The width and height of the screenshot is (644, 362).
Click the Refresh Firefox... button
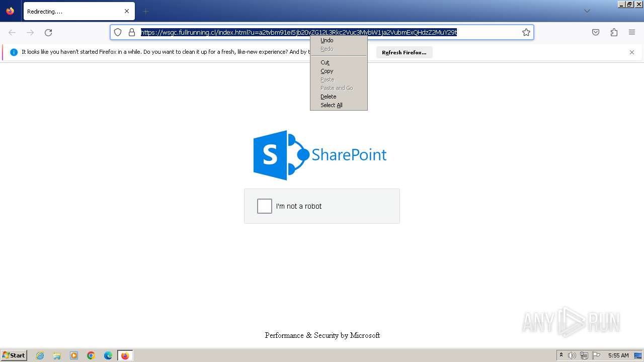pos(404,52)
